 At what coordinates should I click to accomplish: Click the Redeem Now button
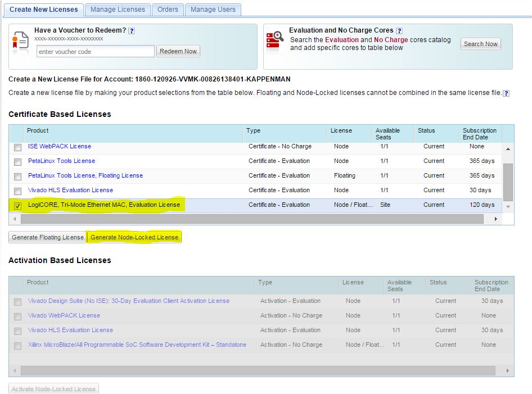tap(178, 51)
